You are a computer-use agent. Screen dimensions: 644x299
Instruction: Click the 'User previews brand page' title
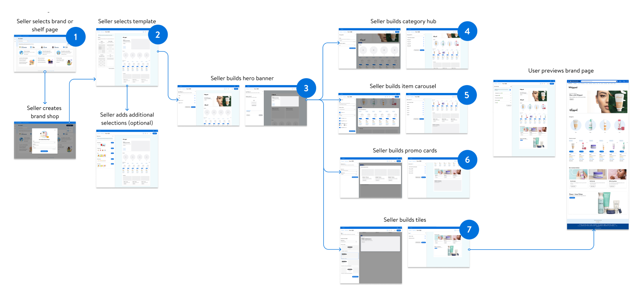point(560,71)
